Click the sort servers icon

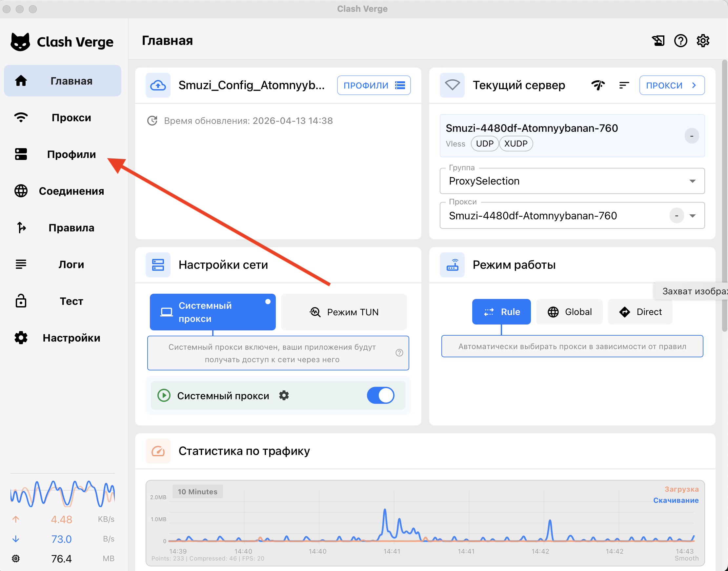[x=624, y=85]
